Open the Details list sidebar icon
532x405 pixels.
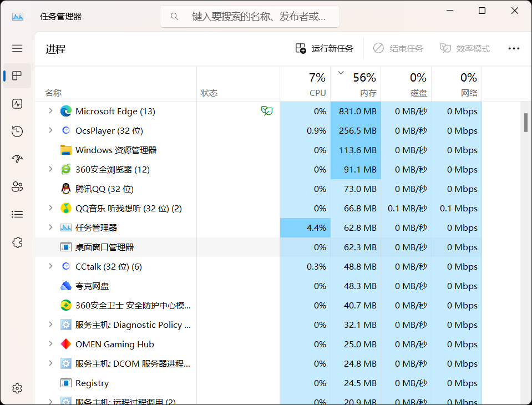17,214
